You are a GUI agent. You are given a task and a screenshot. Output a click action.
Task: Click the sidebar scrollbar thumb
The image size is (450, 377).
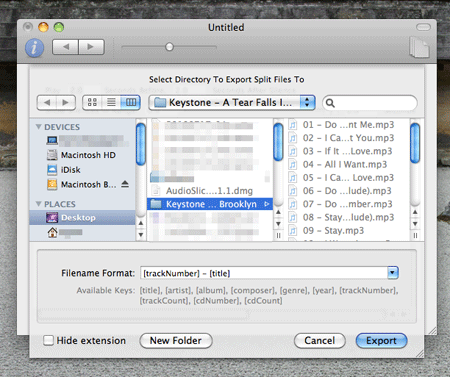click(x=141, y=144)
